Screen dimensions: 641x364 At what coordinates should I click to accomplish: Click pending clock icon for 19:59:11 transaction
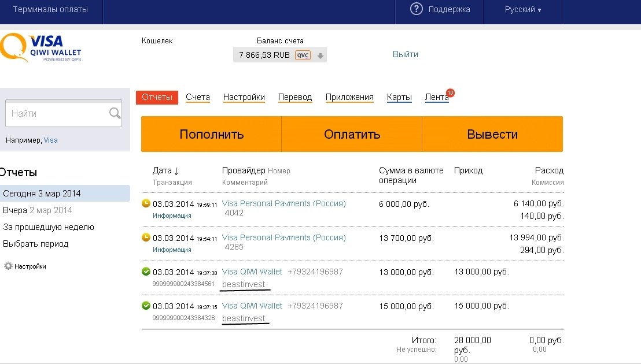pyautogui.click(x=146, y=203)
